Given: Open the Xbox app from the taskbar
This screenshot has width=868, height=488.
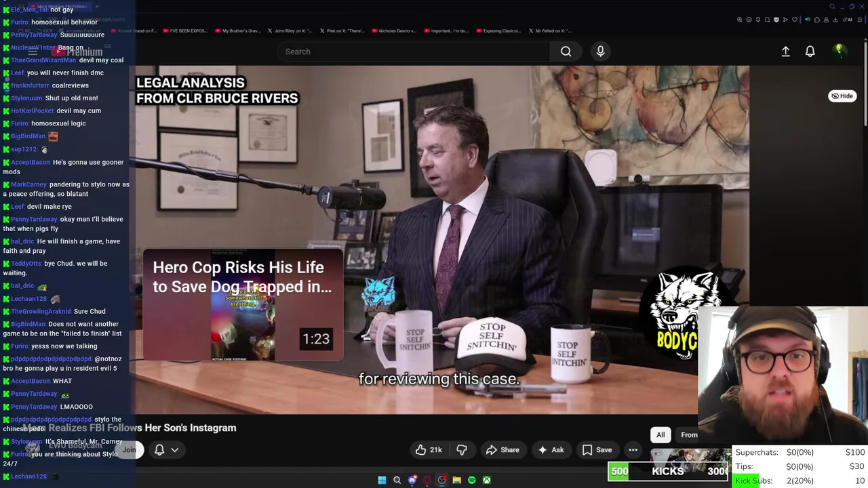Looking at the screenshot, I should point(487,480).
